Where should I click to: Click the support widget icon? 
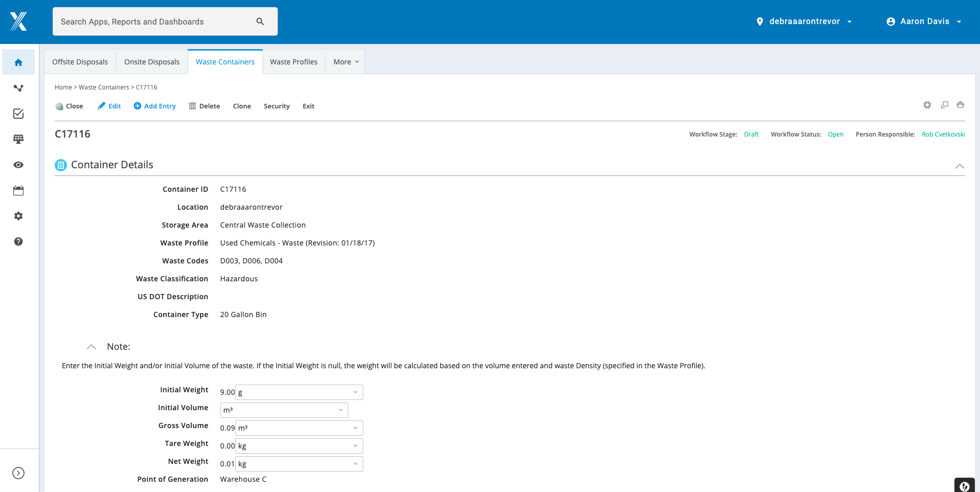pos(965,486)
